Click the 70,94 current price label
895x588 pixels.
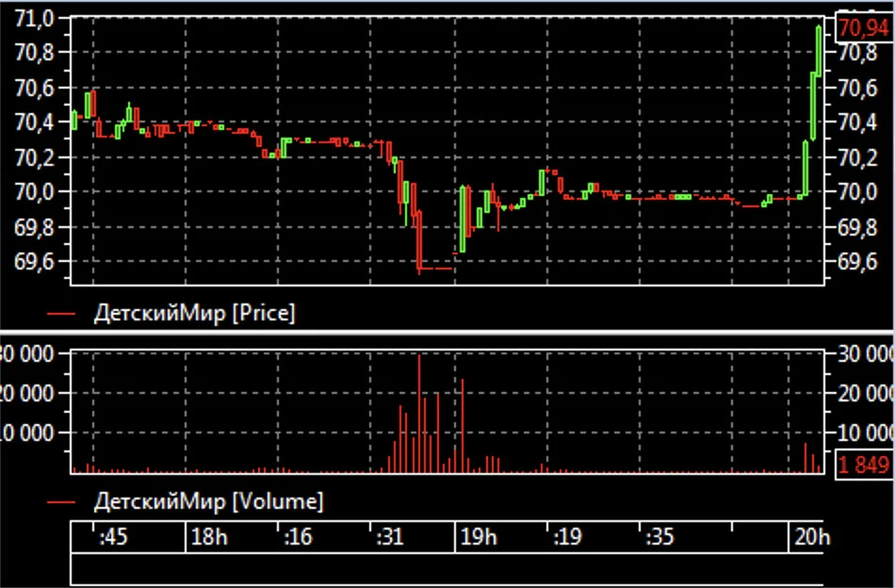[x=865, y=28]
